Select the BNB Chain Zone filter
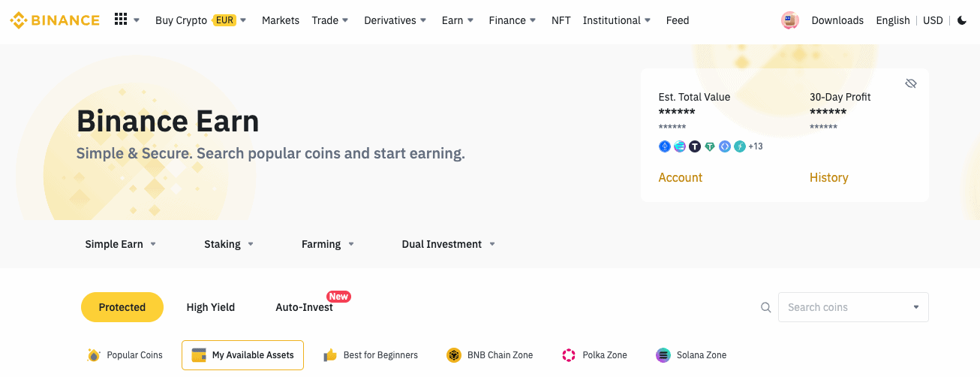980x377 pixels. [489, 355]
